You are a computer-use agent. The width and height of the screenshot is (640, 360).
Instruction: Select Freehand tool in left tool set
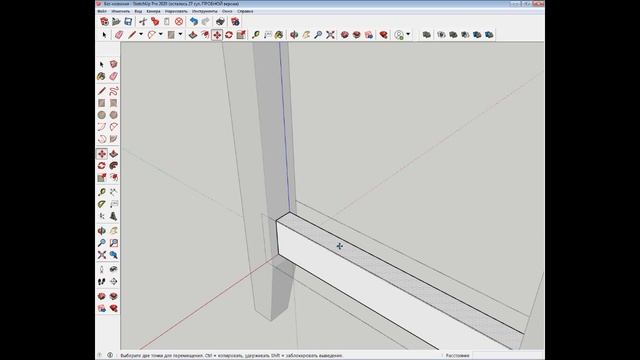(x=113, y=91)
